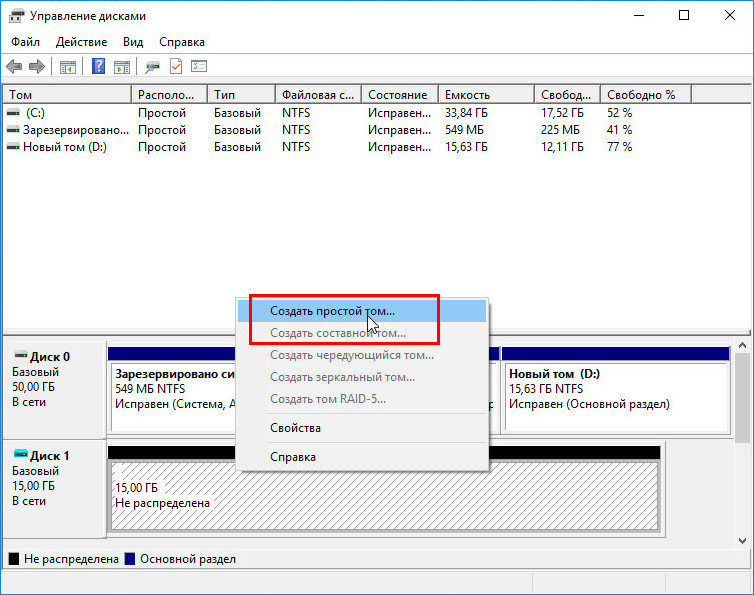Click the disk pane scrollbar thumb
The height and width of the screenshot is (595, 754).
[742, 397]
